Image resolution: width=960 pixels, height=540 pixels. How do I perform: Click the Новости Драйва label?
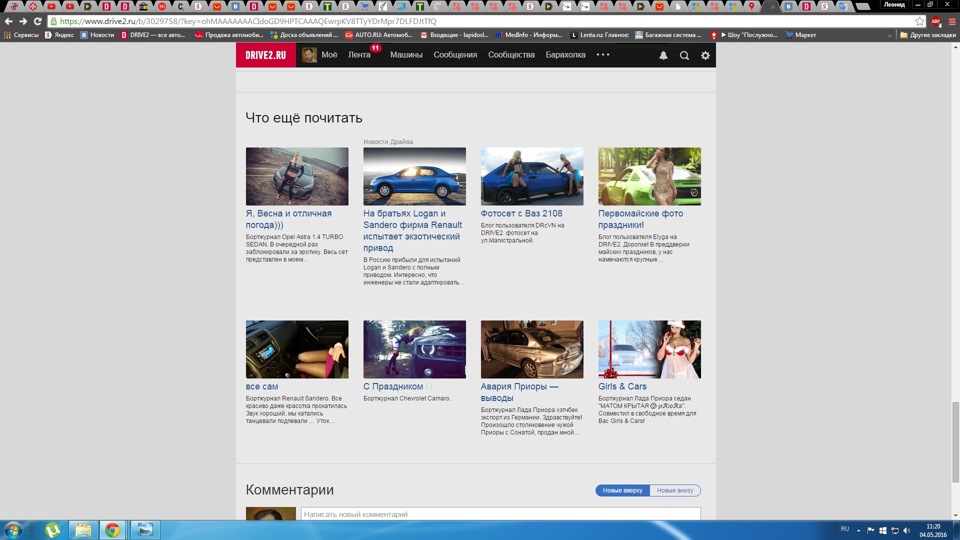pos(388,141)
